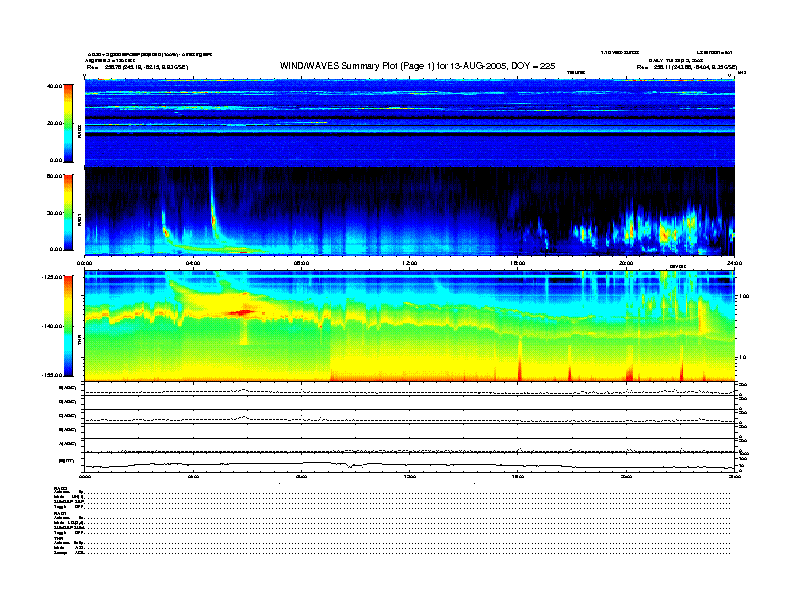The image size is (792, 612).
Task: Click the -140.00 label on TNR scale
Action: click(x=52, y=326)
